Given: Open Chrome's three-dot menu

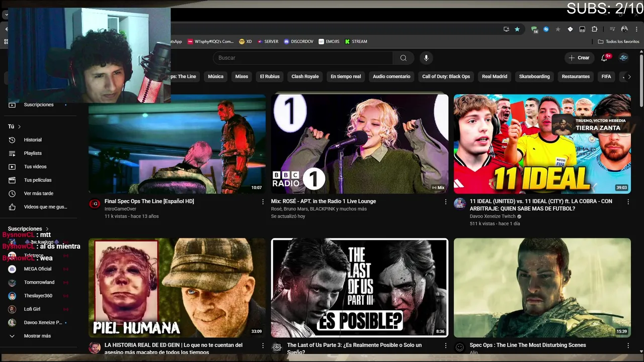Looking at the screenshot, I should pyautogui.click(x=636, y=29).
